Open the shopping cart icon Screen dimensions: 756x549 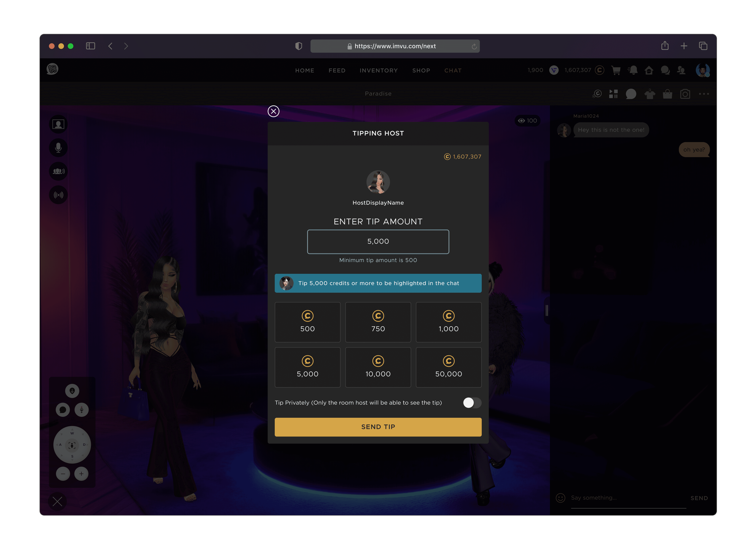pyautogui.click(x=616, y=70)
